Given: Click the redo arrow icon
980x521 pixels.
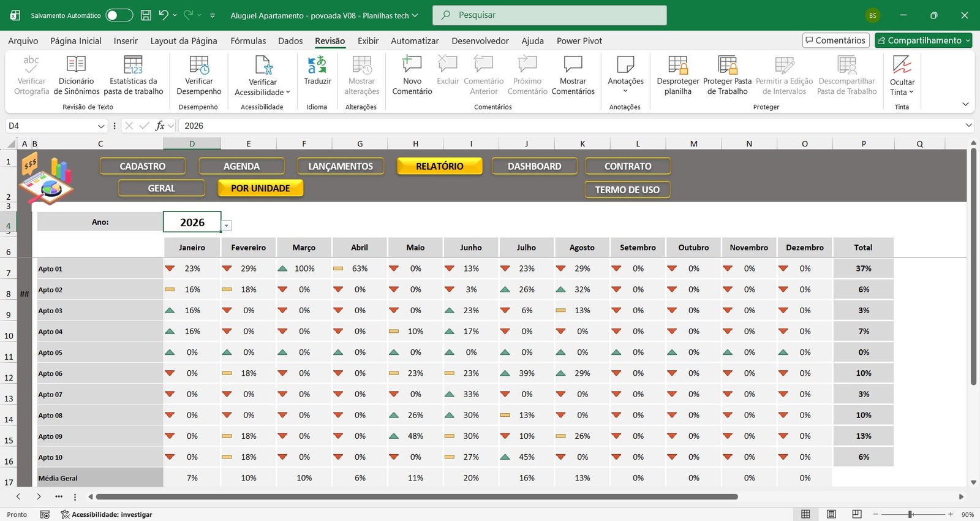Looking at the screenshot, I should pyautogui.click(x=188, y=15).
